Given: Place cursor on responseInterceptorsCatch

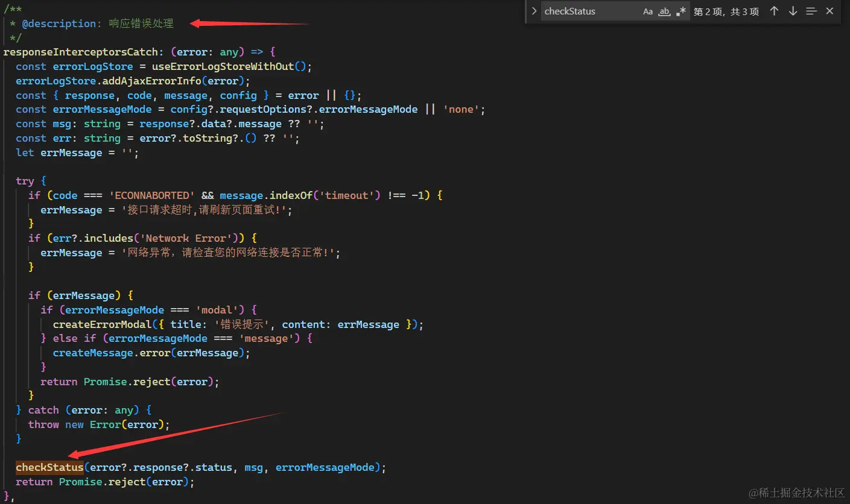Looking at the screenshot, I should [81, 52].
